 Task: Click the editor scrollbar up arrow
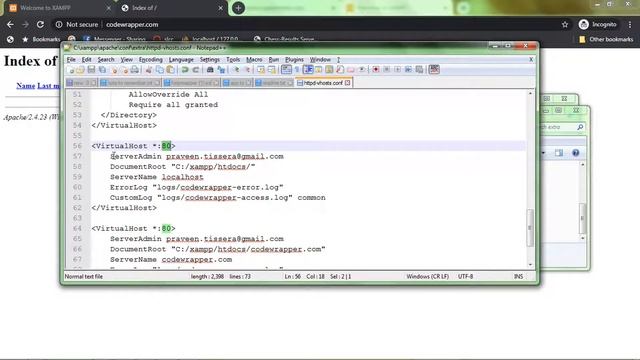pos(530,93)
